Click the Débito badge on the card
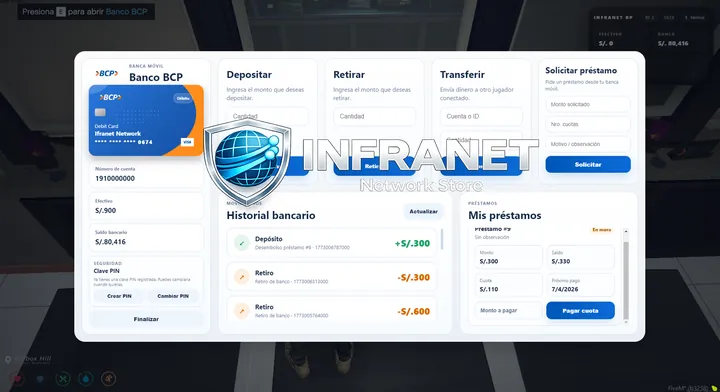The image size is (720, 392). coord(183,98)
